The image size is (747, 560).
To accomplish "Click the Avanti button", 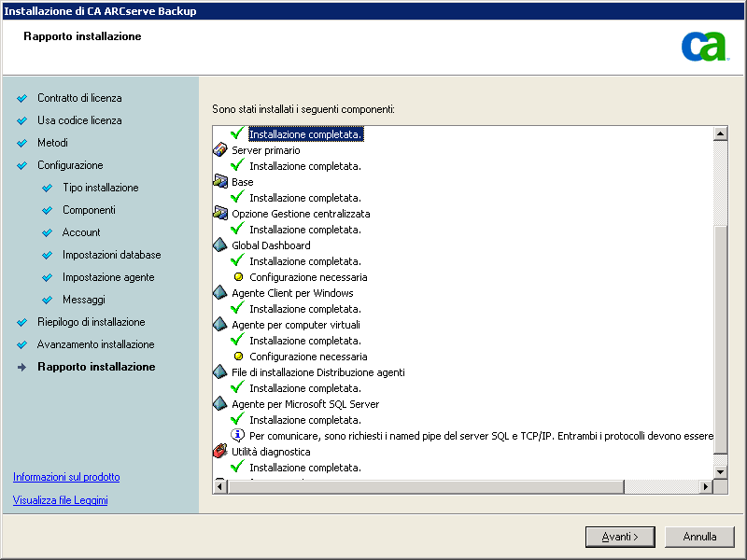I will click(619, 536).
